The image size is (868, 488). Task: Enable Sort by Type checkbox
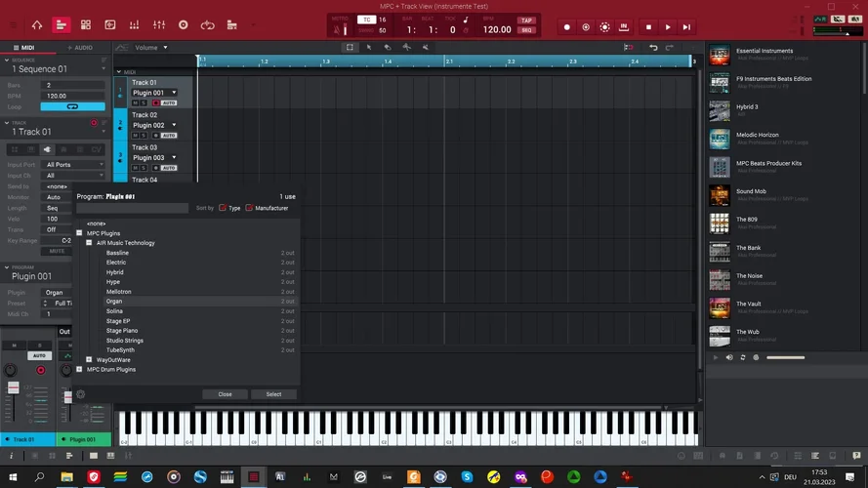(223, 208)
